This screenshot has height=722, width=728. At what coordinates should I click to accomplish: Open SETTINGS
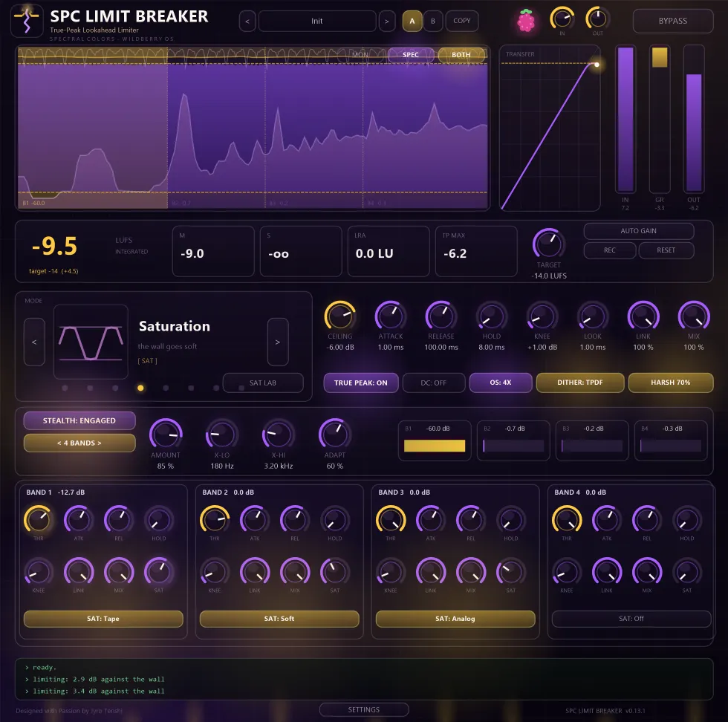click(364, 709)
